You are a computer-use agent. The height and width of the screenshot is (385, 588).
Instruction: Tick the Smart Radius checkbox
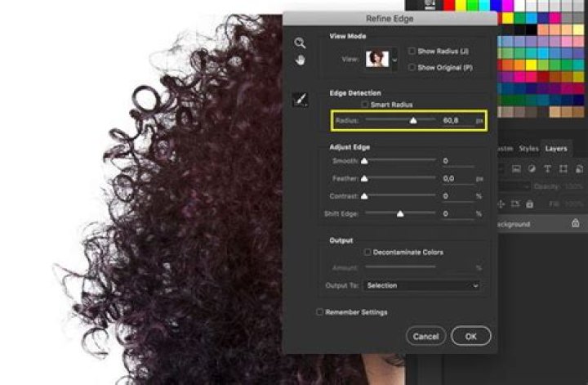click(364, 105)
